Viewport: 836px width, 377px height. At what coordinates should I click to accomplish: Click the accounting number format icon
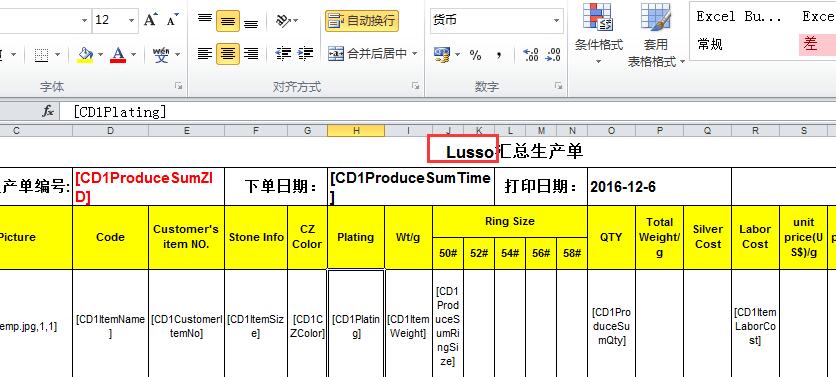pyautogui.click(x=442, y=54)
